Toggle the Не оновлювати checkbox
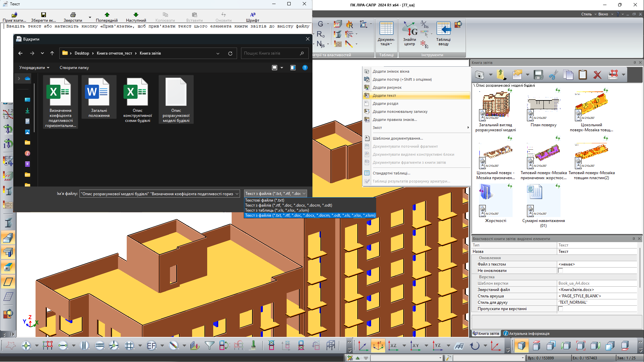Viewport: 644px width, 362px height. pos(560,271)
